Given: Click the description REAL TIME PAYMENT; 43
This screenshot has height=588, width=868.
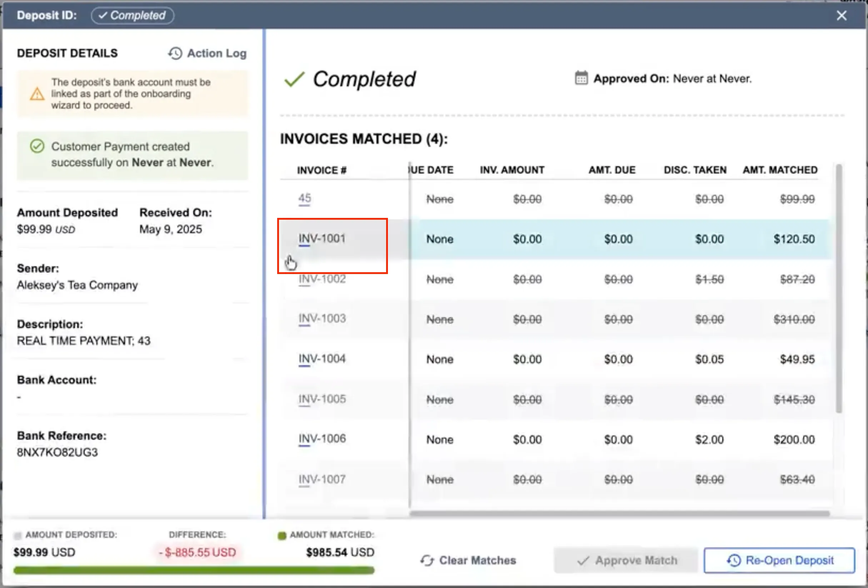Looking at the screenshot, I should pyautogui.click(x=84, y=341).
